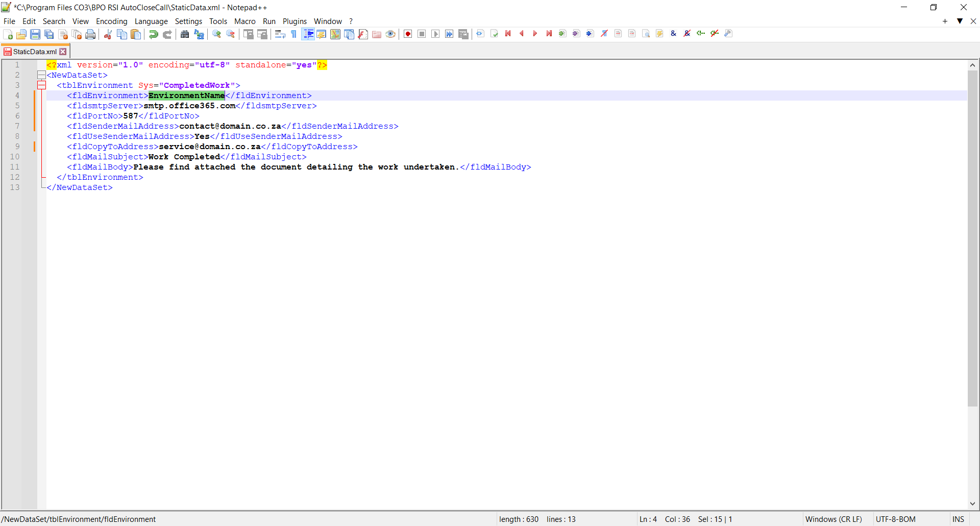Play back the recorded macro
Viewport: 980px width, 526px height.
pyautogui.click(x=435, y=34)
